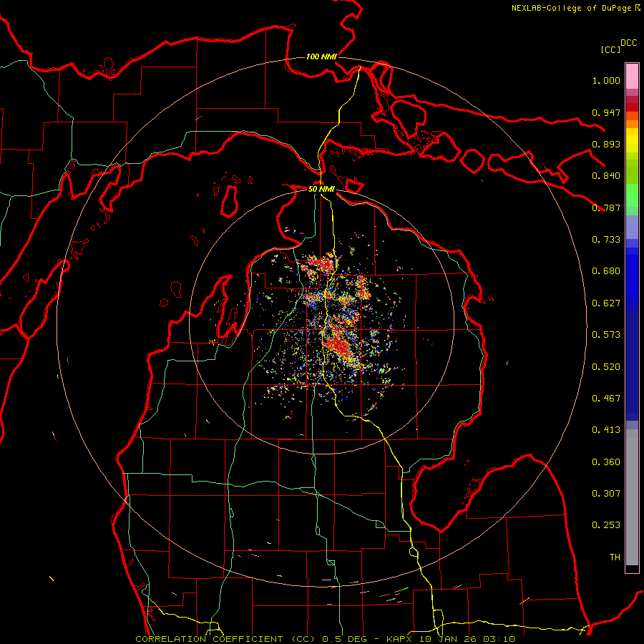Click the 10 JAN 26 03:10 timestamp

click(x=467, y=639)
